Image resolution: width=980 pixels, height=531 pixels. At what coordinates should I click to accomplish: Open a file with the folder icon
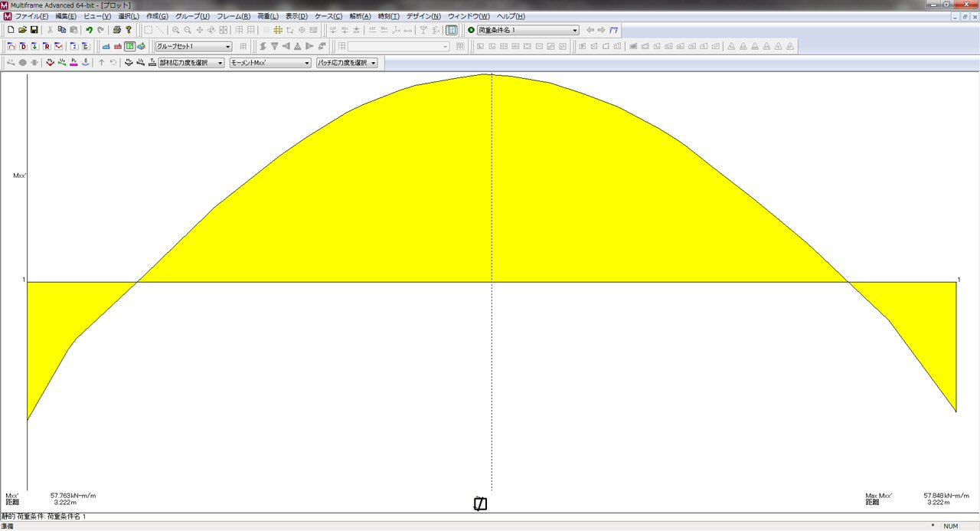pos(23,30)
